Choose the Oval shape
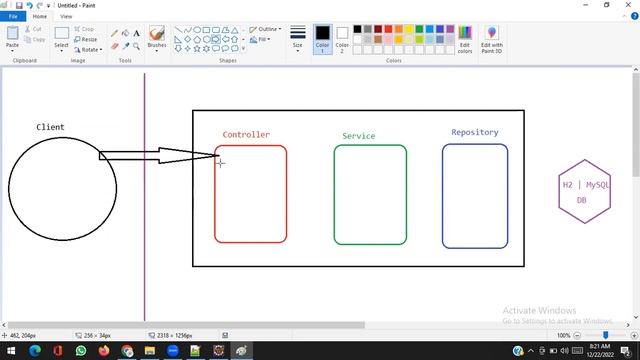This screenshot has width=640, height=360. click(x=197, y=30)
